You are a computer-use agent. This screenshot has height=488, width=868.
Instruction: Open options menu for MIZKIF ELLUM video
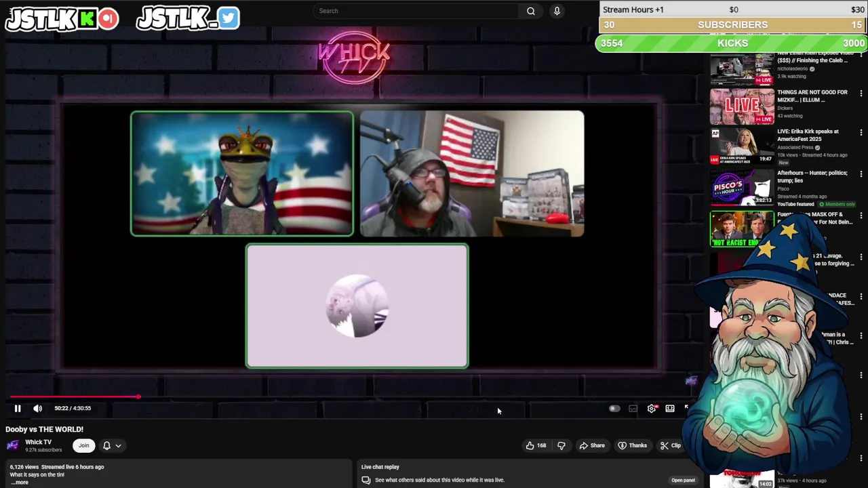pos(861,93)
